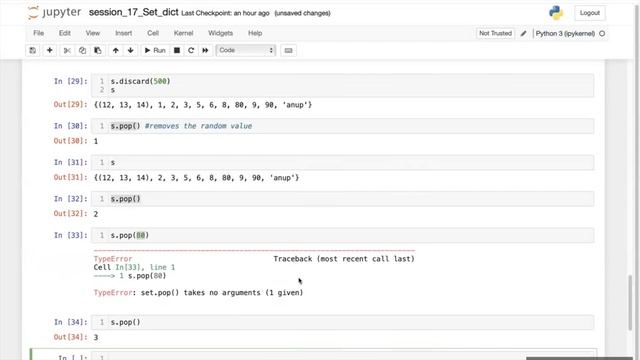The height and width of the screenshot is (360, 640).
Task: Click the Not Trusted button
Action: coord(495,33)
